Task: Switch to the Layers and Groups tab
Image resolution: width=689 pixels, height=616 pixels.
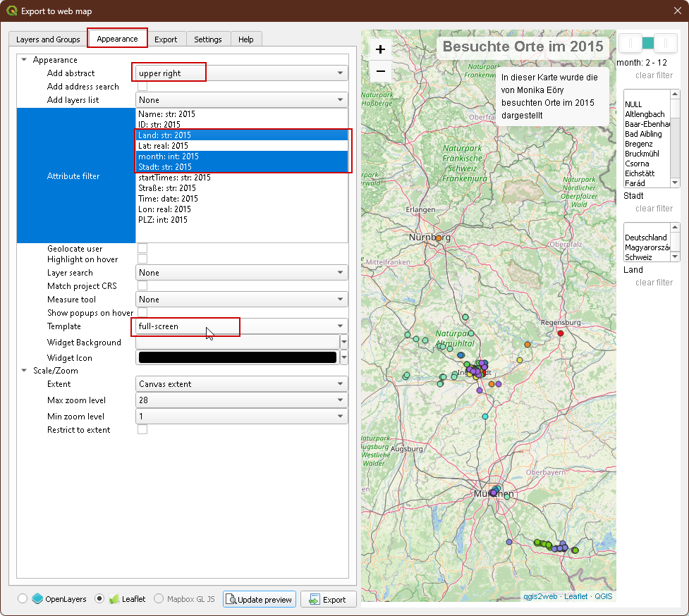Action: click(x=48, y=39)
